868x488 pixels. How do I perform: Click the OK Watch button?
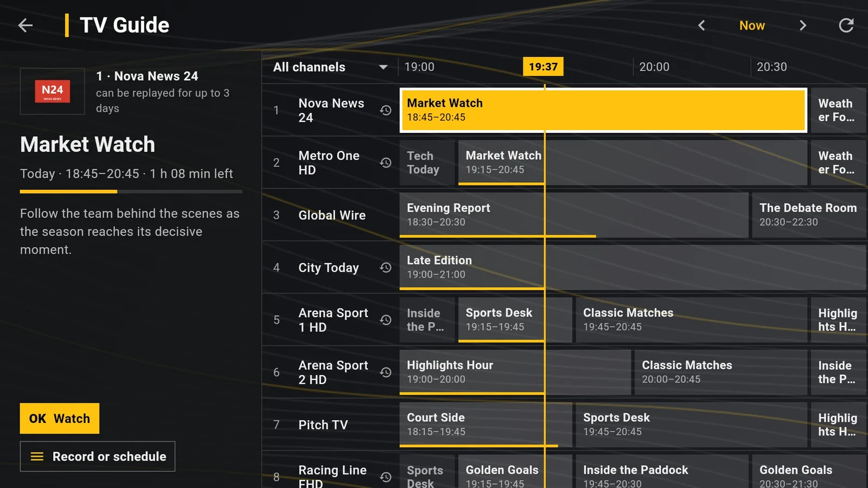click(60, 419)
